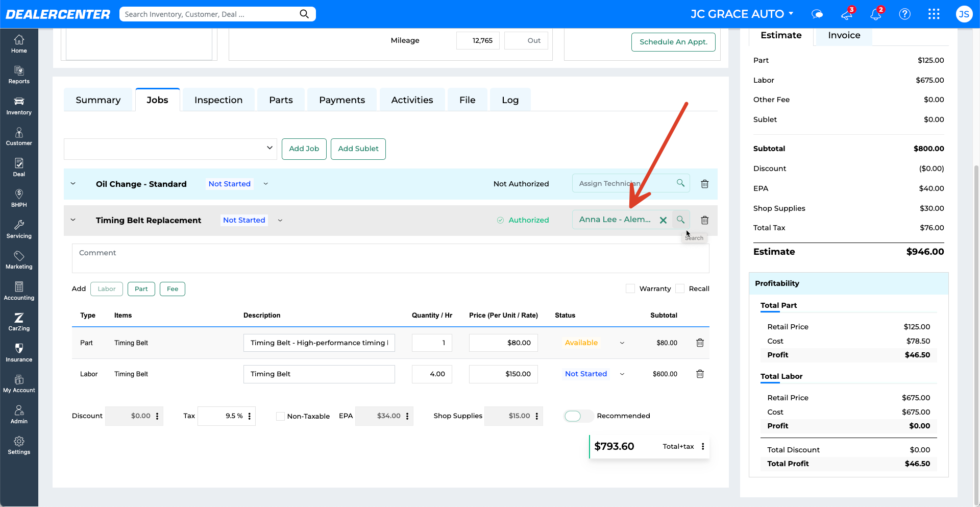
Task: Open BHPH in the sidebar
Action: (x=19, y=198)
